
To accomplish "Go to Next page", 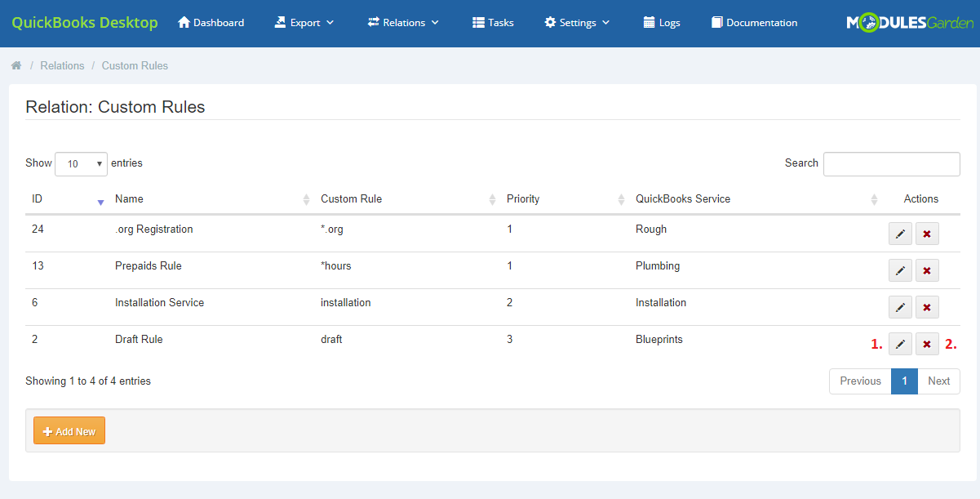I will coord(938,381).
